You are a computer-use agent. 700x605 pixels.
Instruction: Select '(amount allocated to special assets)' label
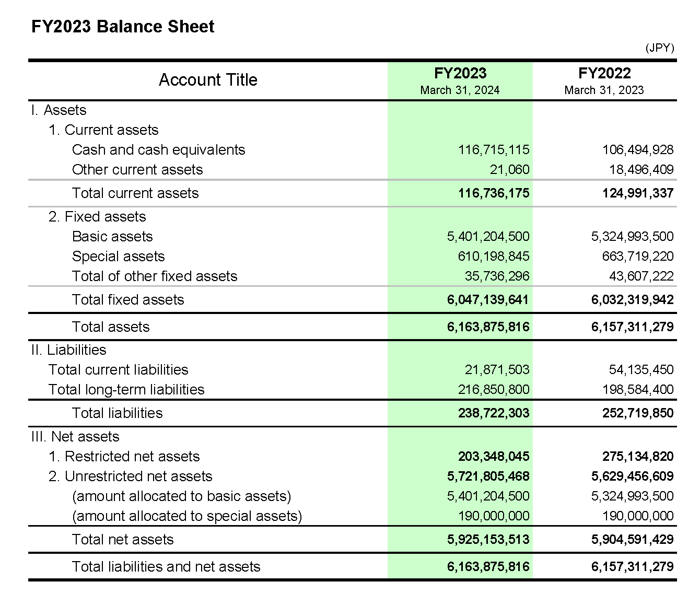click(x=187, y=516)
